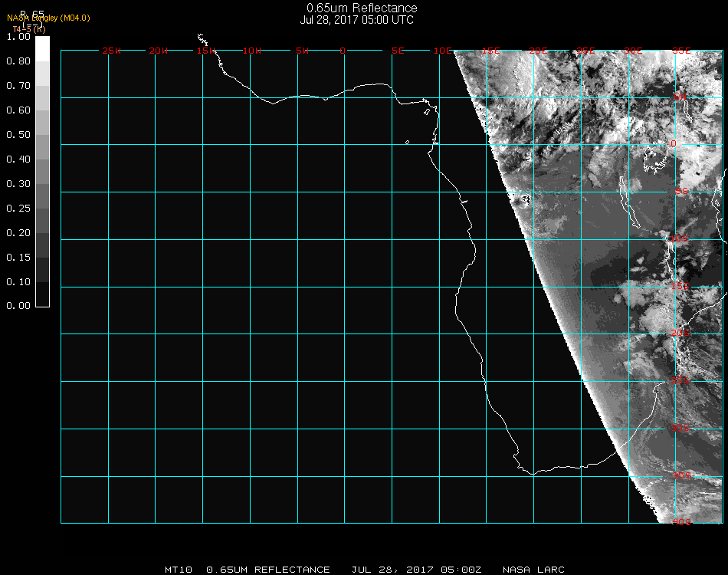This screenshot has width=728, height=575.
Task: Click the 5S latitude label
Action: point(681,191)
